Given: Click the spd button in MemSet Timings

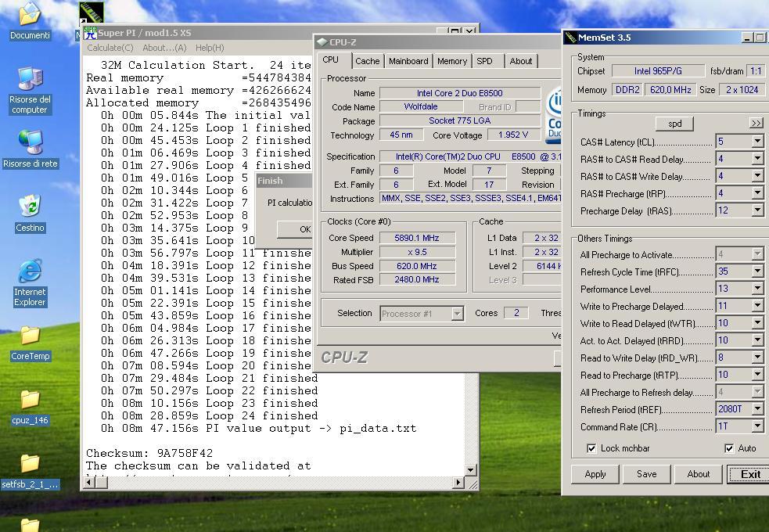Looking at the screenshot, I should coord(675,124).
